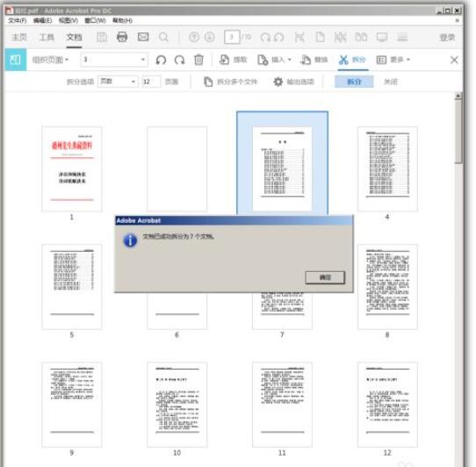Image resolution: width=476 pixels, height=467 pixels.
Task: Click the page number field in top toolbar
Action: (232, 37)
